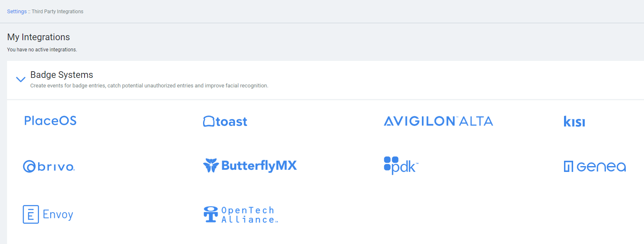
Task: Expand the Badge Systems category header
Action: [x=61, y=75]
